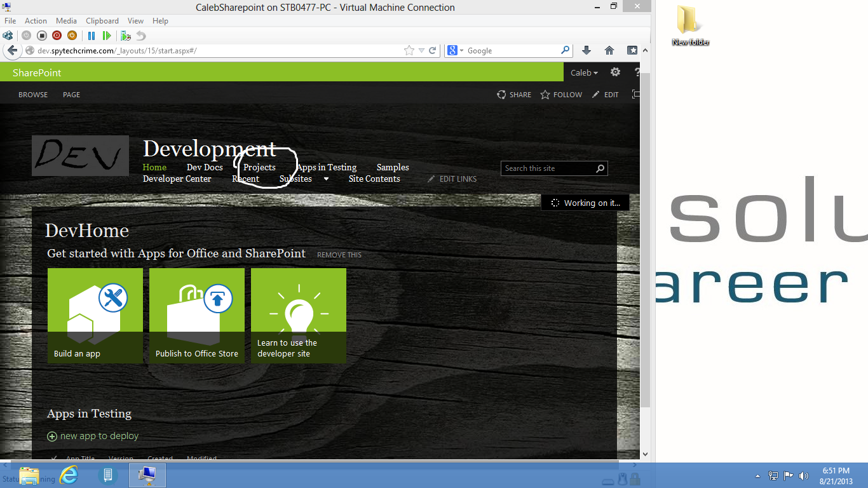Click the Virtual Machine Connection taskbar button
The height and width of the screenshot is (488, 868).
(147, 475)
